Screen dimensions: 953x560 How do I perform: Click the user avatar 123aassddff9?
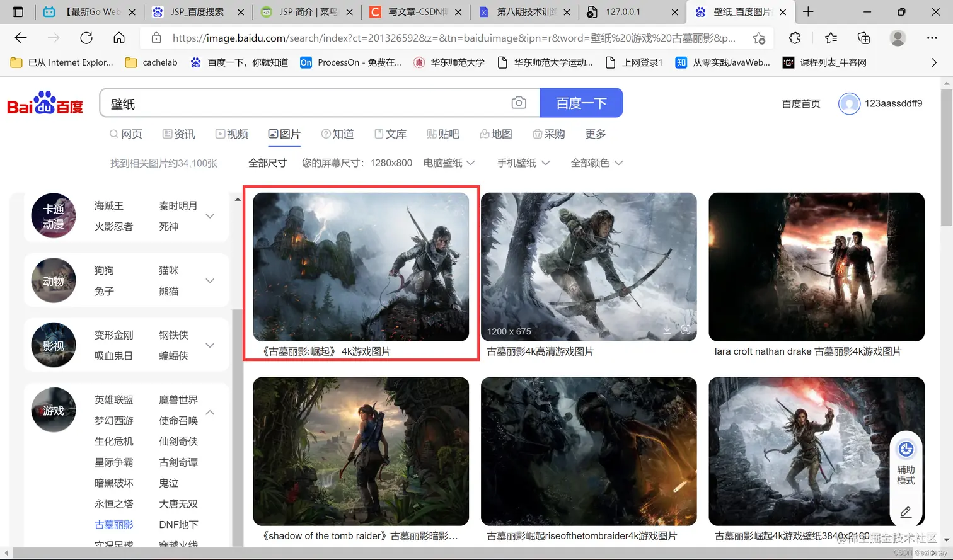pos(849,103)
